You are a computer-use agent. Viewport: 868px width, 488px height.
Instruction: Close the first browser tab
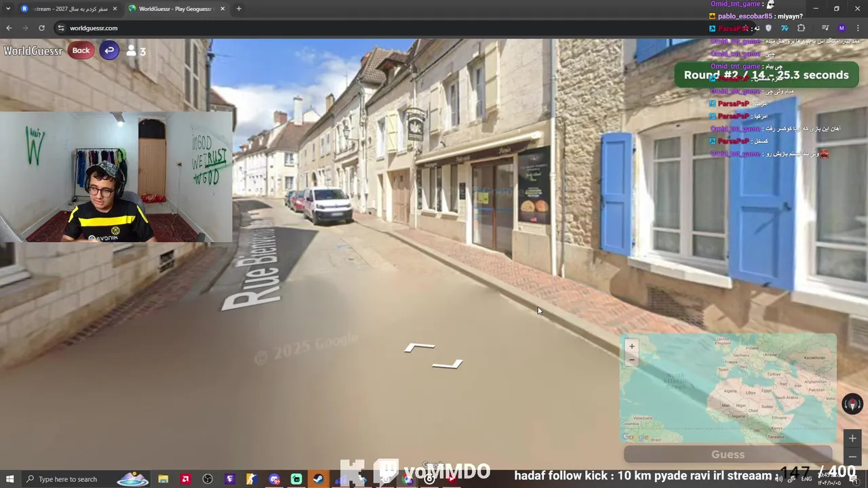(115, 9)
